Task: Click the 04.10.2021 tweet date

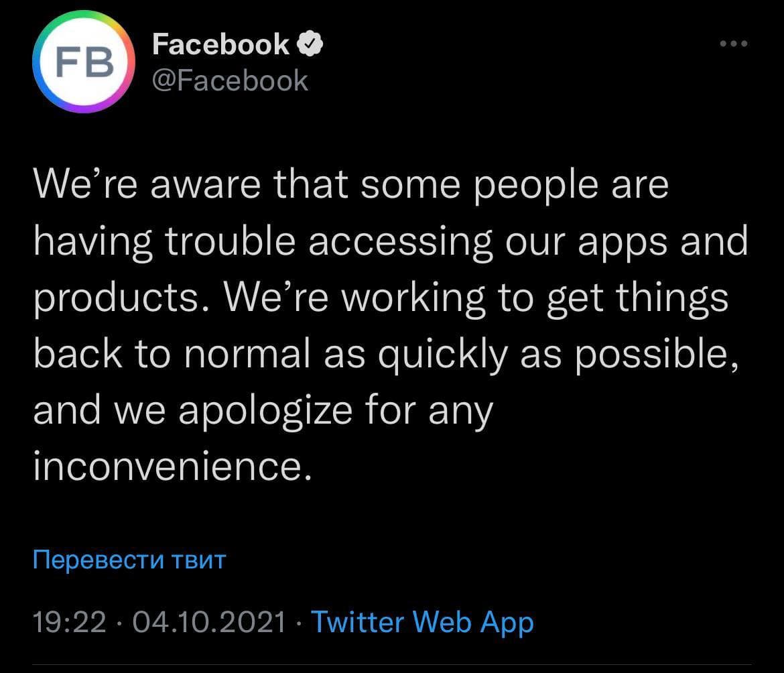Action: pyautogui.click(x=210, y=622)
